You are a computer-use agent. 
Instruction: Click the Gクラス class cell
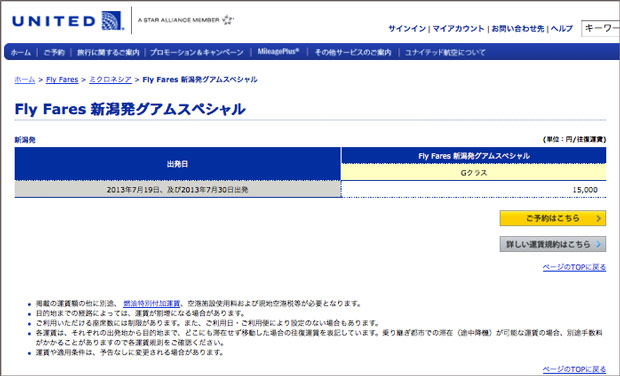(473, 173)
